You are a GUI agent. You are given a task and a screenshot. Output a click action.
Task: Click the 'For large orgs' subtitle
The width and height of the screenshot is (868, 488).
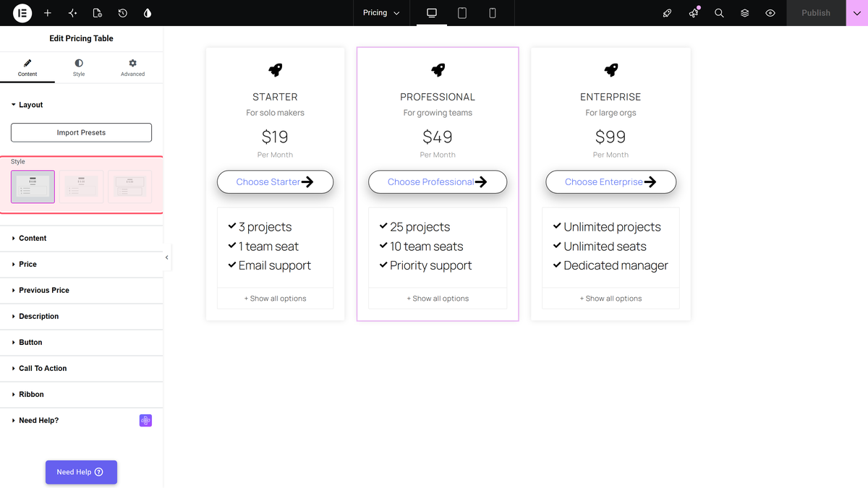610,113
